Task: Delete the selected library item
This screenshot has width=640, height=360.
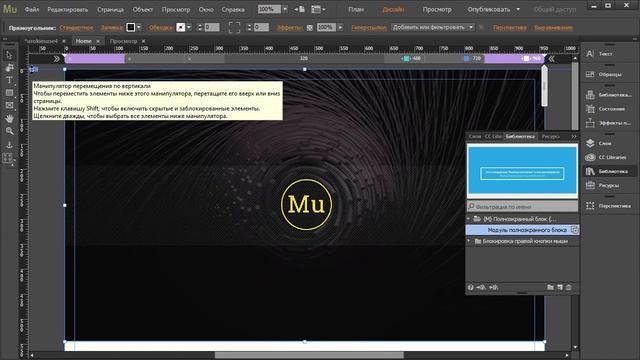Action: 569,287
